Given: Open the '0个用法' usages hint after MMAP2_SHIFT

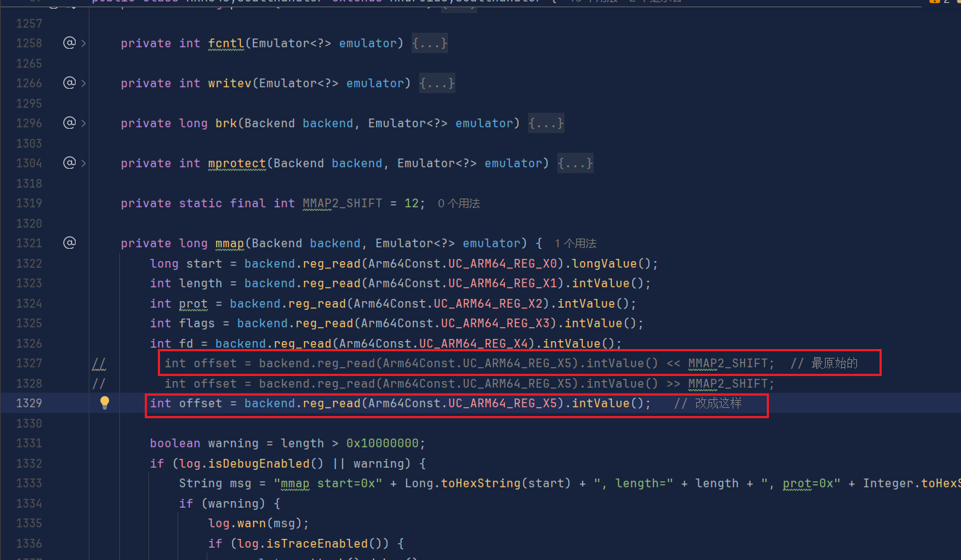Looking at the screenshot, I should tap(459, 204).
